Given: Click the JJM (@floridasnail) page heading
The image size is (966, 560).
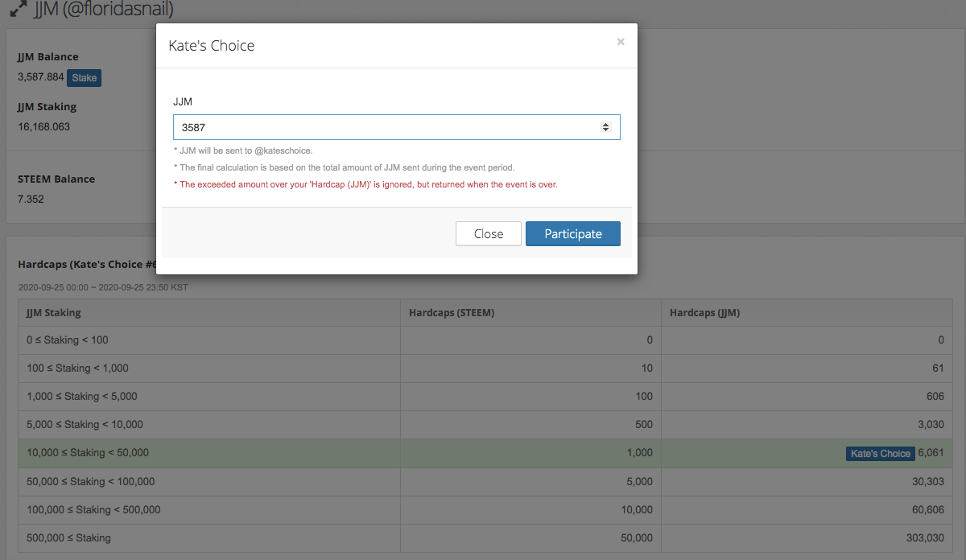Looking at the screenshot, I should point(103,10).
